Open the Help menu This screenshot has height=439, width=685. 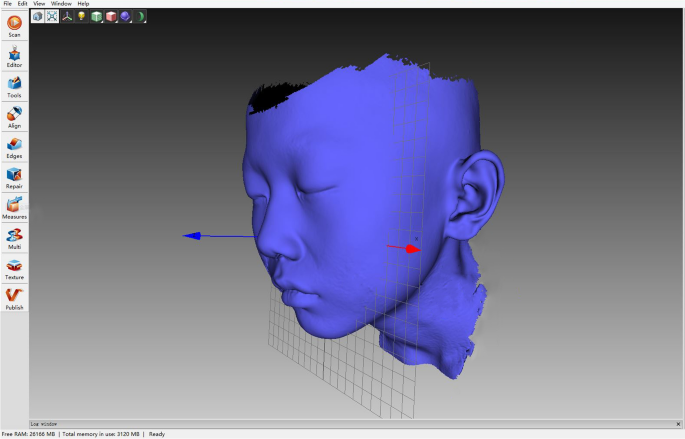click(83, 3)
